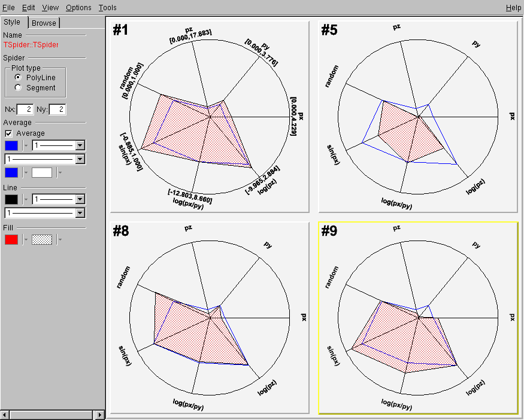Click the log(pz) [-9.985,2.884] label in plot #1
This screenshot has width=524, height=420.
[x=263, y=181]
